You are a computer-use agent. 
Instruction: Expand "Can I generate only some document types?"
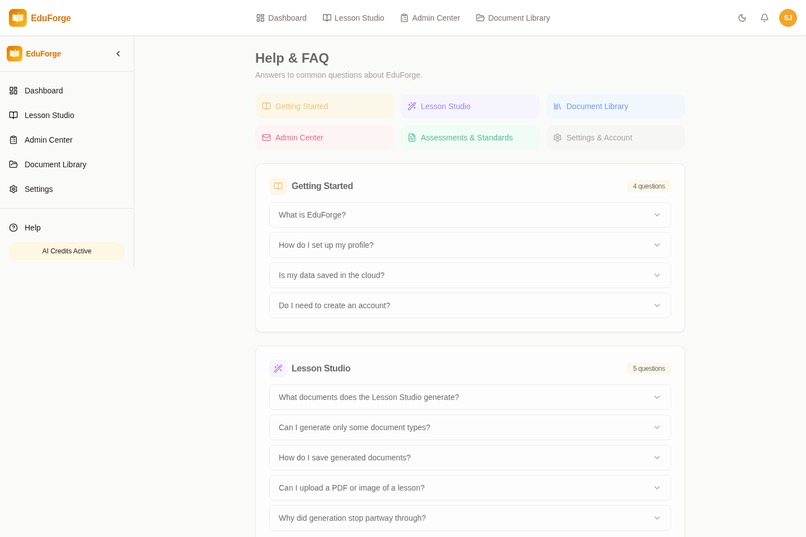click(x=470, y=428)
